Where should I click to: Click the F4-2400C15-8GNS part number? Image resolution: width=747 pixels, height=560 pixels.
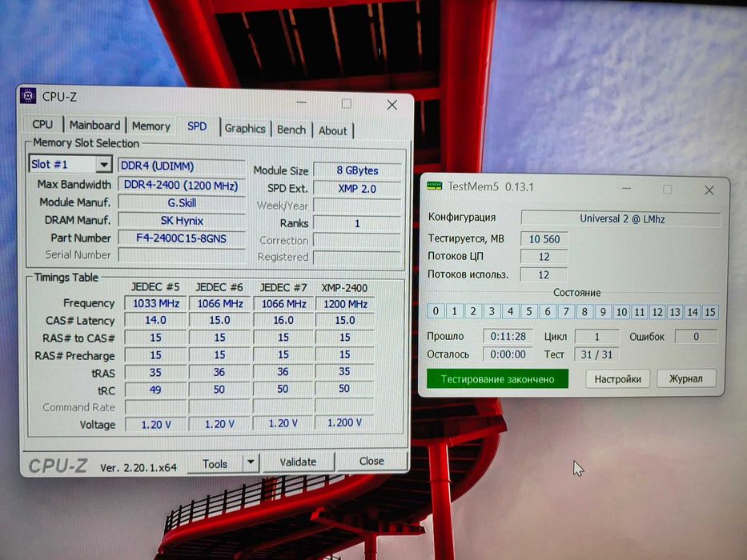182,238
